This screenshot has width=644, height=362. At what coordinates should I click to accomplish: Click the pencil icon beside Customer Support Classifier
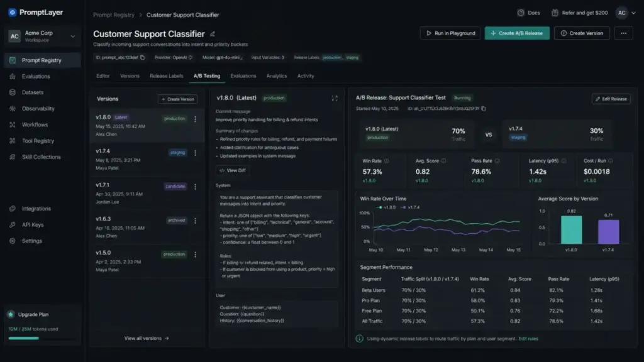[x=213, y=34]
